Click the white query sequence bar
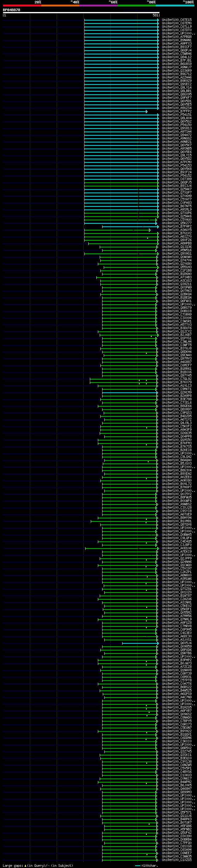This screenshot has height=868, width=197. 81,13
